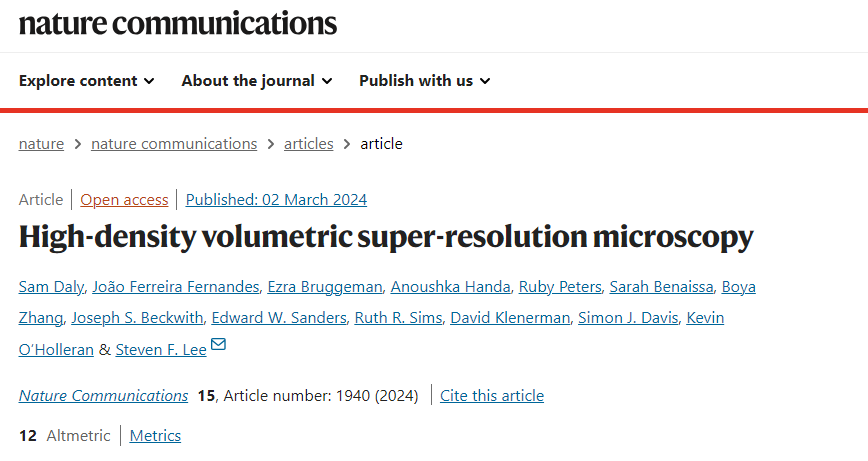Screen dimensions: 868x461
Task: Click the Published: 02 March 2024 link
Action: (x=276, y=200)
